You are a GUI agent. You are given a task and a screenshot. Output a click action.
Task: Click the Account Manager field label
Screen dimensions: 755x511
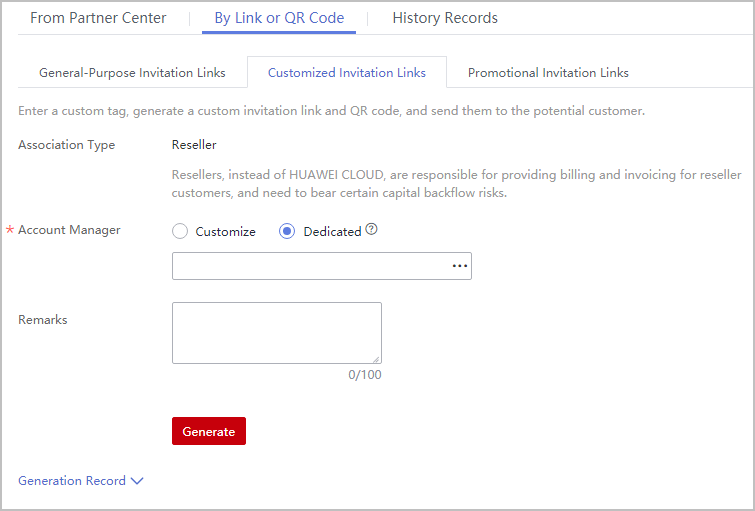69,230
